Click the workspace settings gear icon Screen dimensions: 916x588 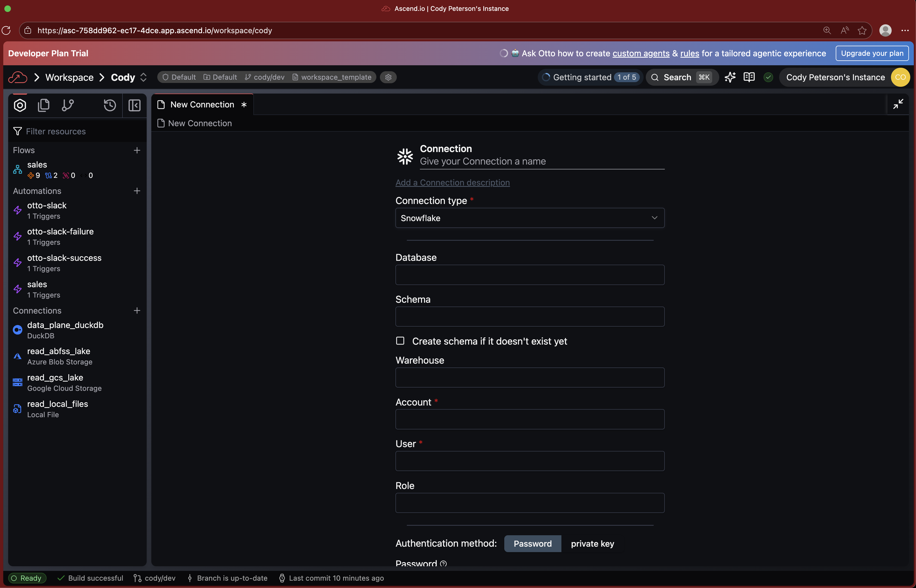[x=389, y=77]
